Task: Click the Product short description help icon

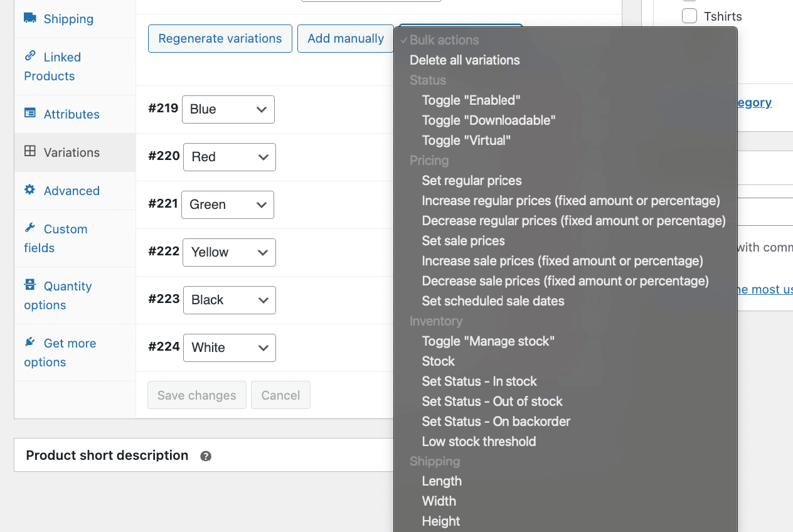Action: click(x=206, y=456)
